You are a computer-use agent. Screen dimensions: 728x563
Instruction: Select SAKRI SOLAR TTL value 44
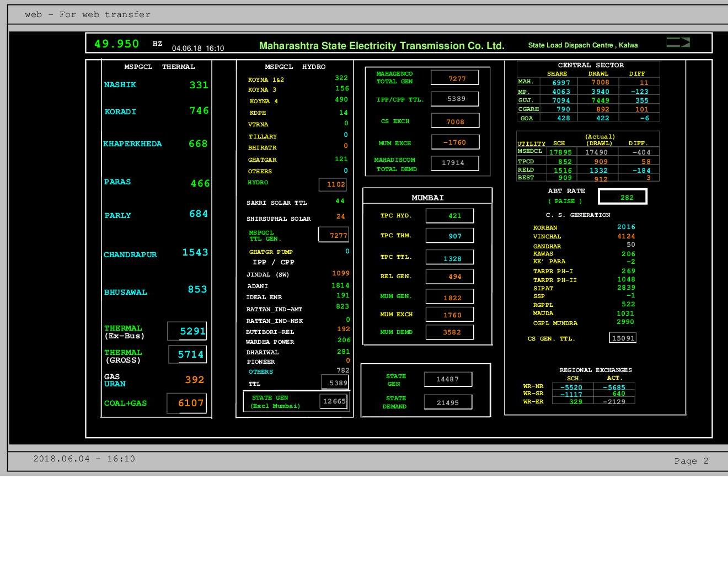(340, 201)
